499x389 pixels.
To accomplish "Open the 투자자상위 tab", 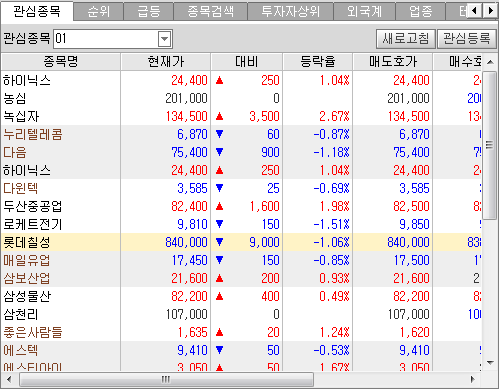I will [290, 12].
